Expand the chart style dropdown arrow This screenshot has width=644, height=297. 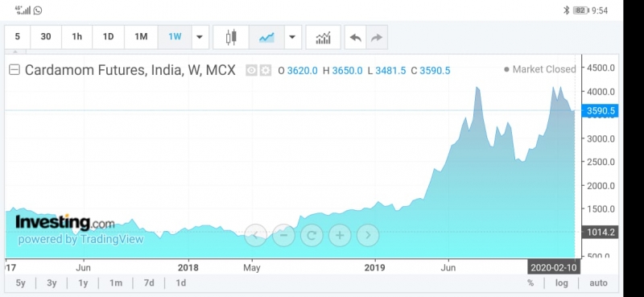click(x=292, y=37)
